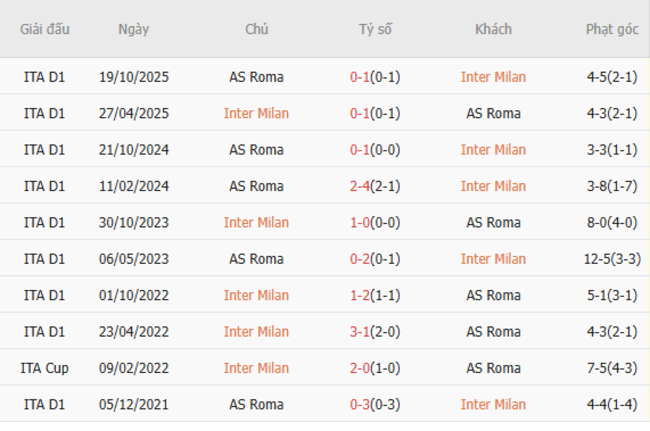Click Inter Milan away team on 05/12/2021

493,404
